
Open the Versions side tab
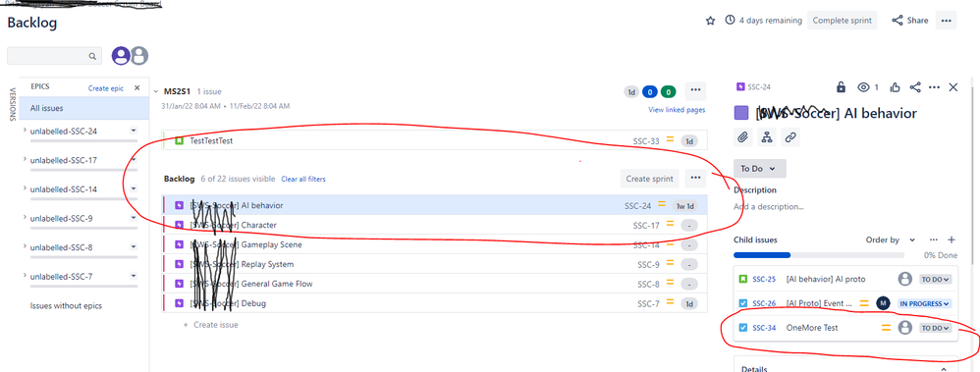[13, 104]
